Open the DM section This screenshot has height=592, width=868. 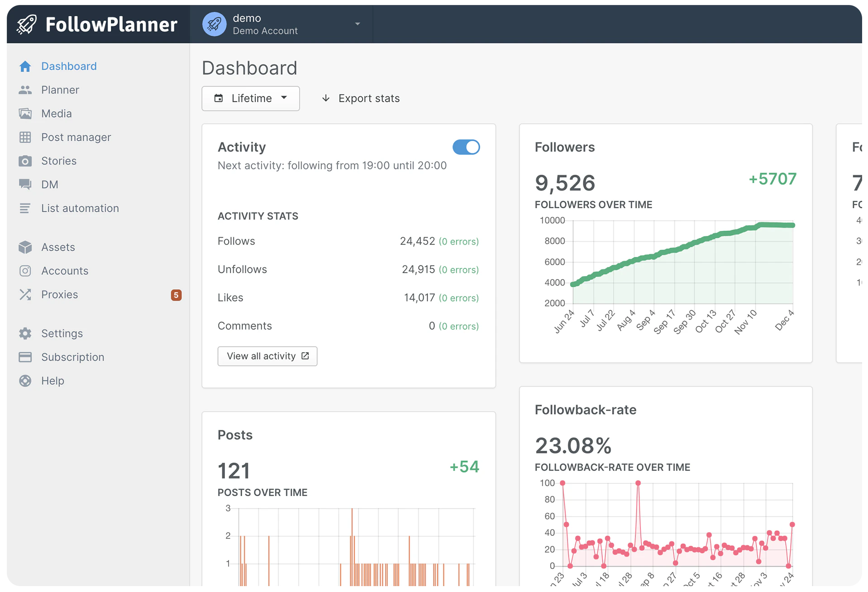click(x=50, y=184)
